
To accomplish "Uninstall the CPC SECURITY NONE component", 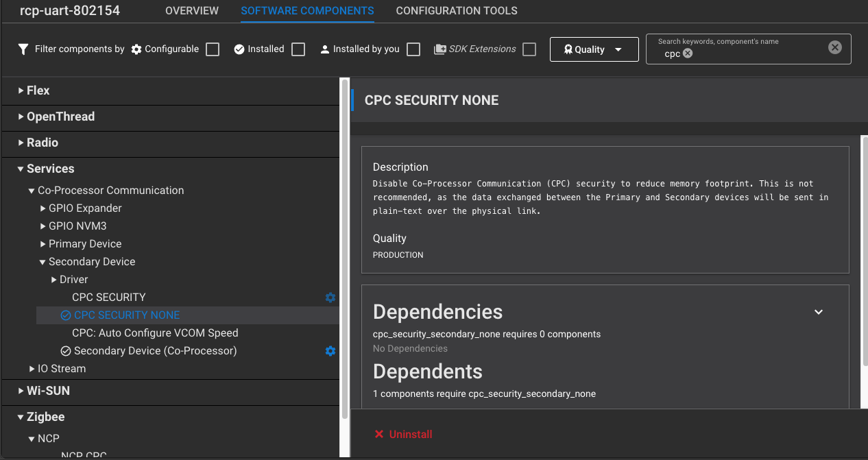I will point(403,434).
